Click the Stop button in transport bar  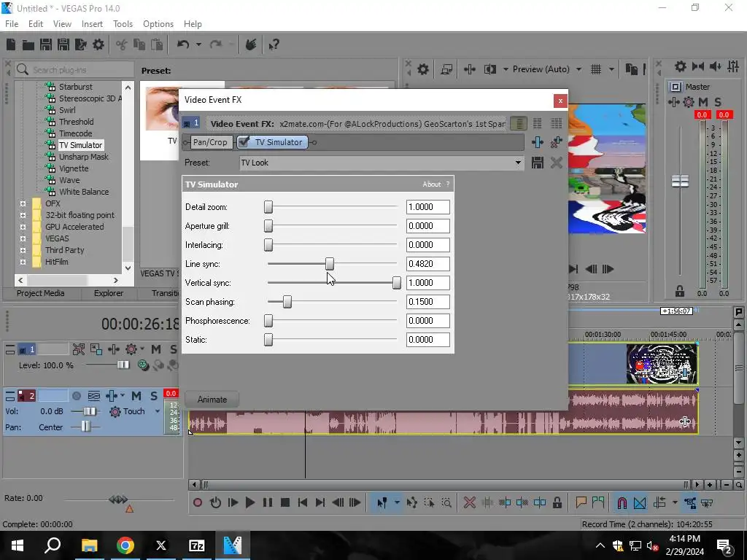pyautogui.click(x=285, y=502)
